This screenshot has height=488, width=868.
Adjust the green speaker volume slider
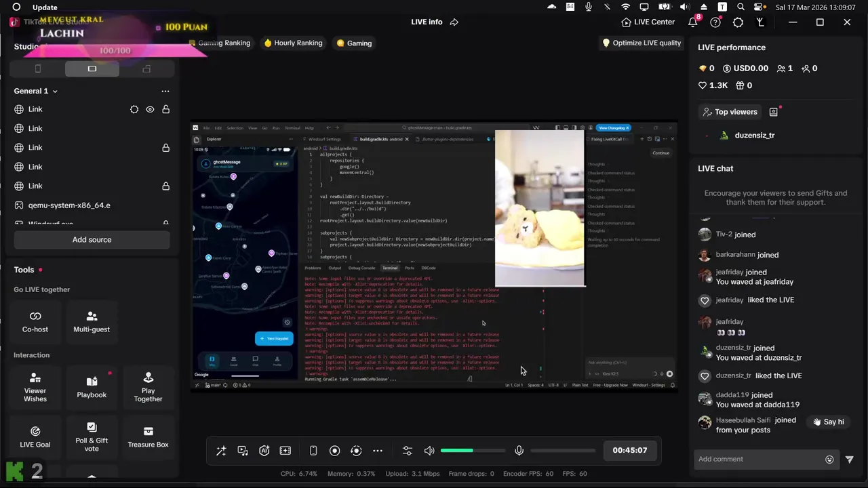[473, 451]
